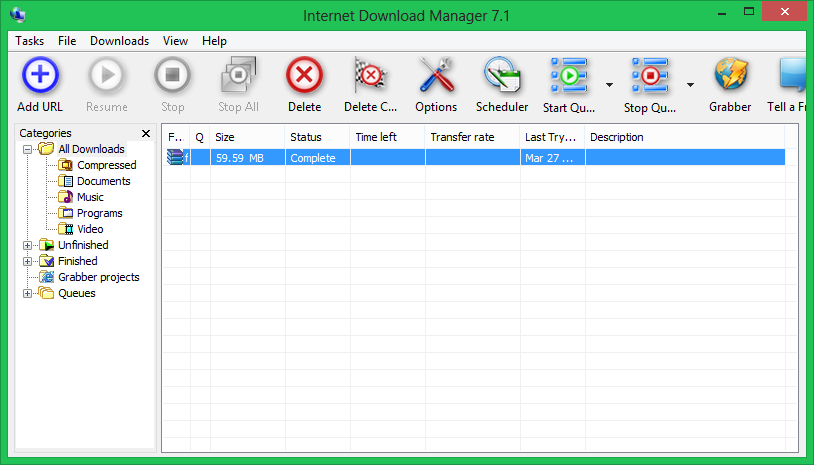
Task: Sort by Description column header
Action: (685, 137)
